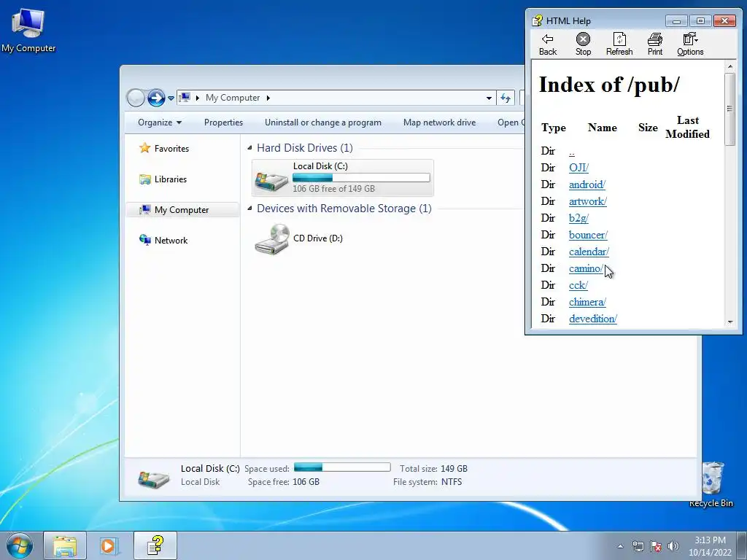
Task: Click Map network drive
Action: click(x=439, y=122)
